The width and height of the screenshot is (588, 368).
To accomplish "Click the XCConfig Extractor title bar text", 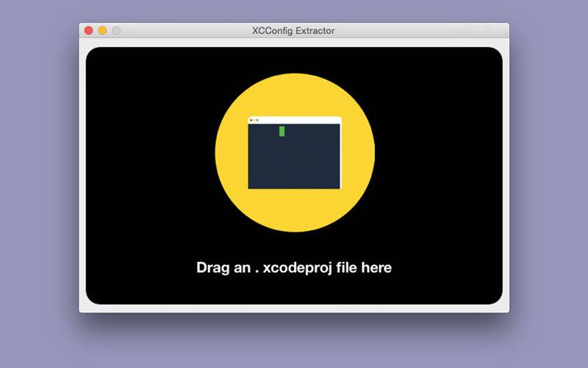I will pos(293,31).
